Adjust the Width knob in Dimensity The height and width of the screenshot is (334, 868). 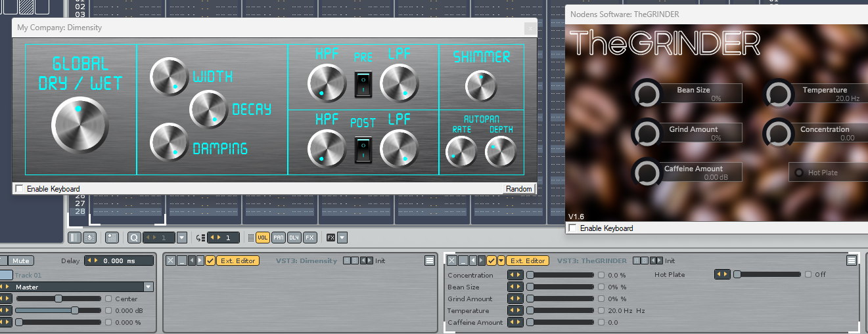(170, 77)
